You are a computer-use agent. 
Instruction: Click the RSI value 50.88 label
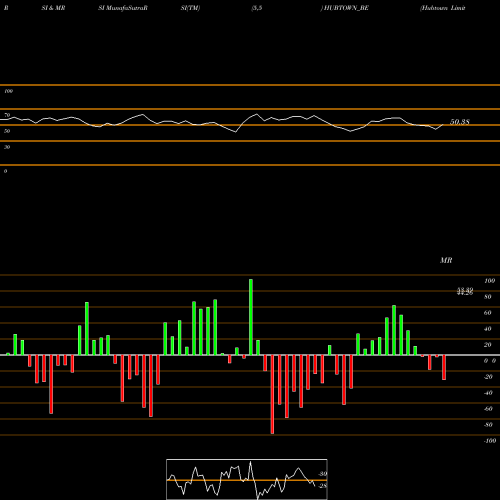pos(460,122)
